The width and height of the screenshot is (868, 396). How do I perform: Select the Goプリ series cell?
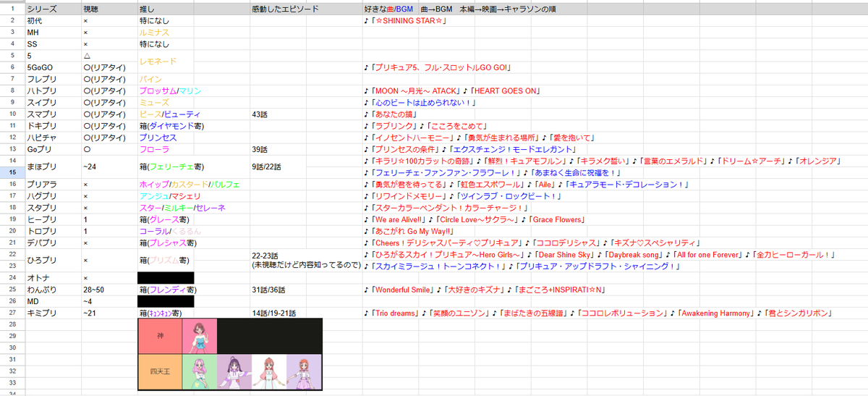52,149
